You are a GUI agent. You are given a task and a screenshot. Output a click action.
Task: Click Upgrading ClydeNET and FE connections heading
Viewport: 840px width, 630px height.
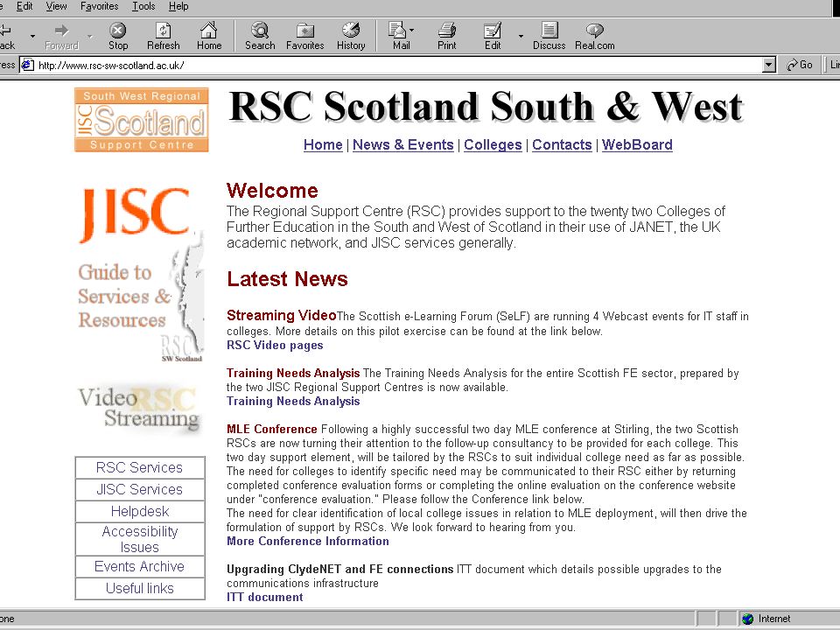[x=340, y=569]
